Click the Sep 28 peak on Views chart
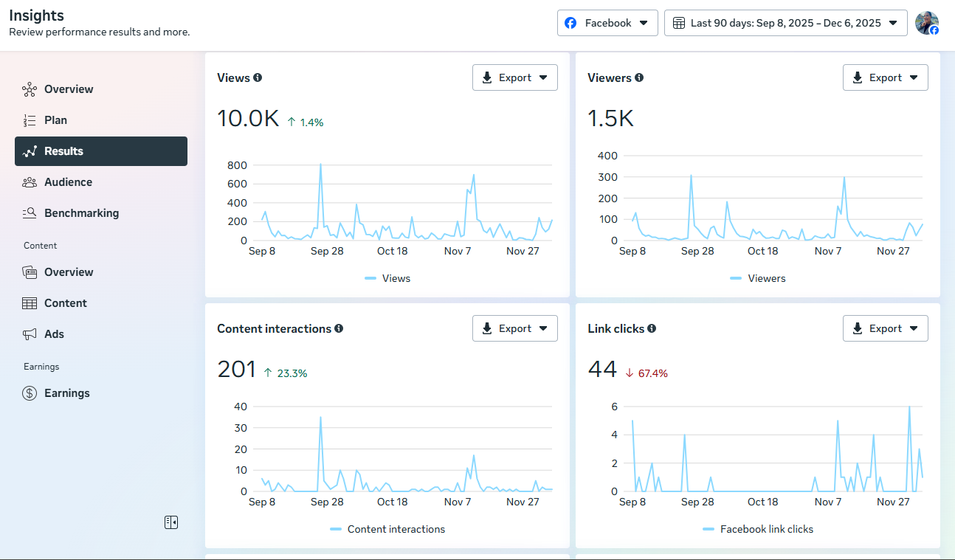The width and height of the screenshot is (955, 560). 320,165
